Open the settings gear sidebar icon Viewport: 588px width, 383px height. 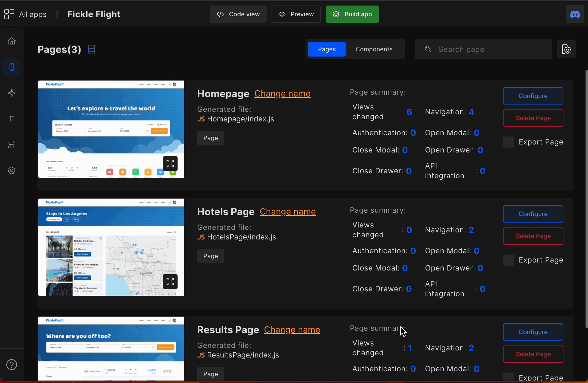tap(12, 170)
